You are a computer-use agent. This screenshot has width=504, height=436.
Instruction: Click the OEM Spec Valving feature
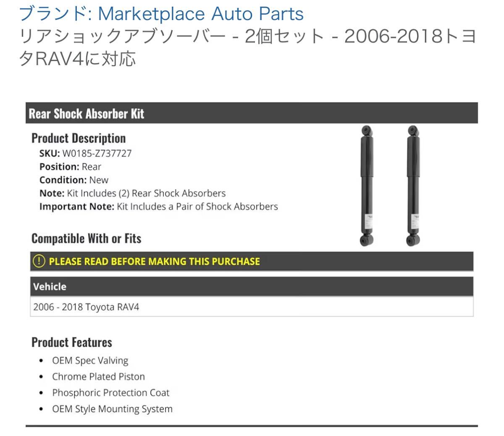pos(90,361)
